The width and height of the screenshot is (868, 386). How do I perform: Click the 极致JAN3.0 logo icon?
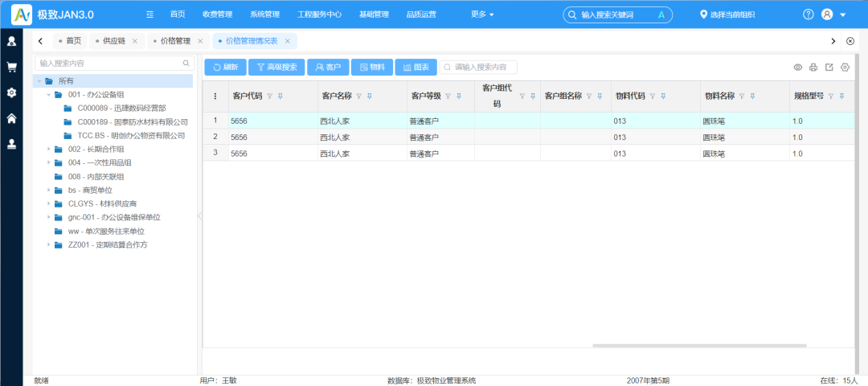22,14
